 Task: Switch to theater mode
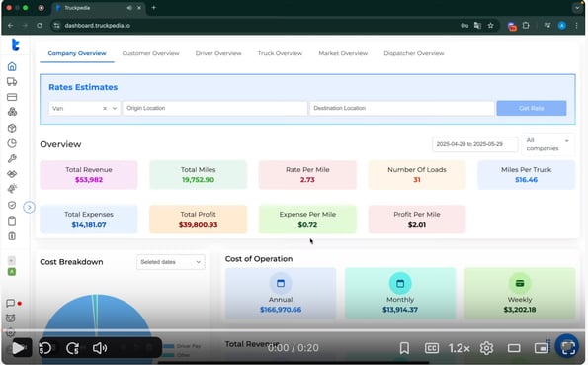[x=514, y=348]
